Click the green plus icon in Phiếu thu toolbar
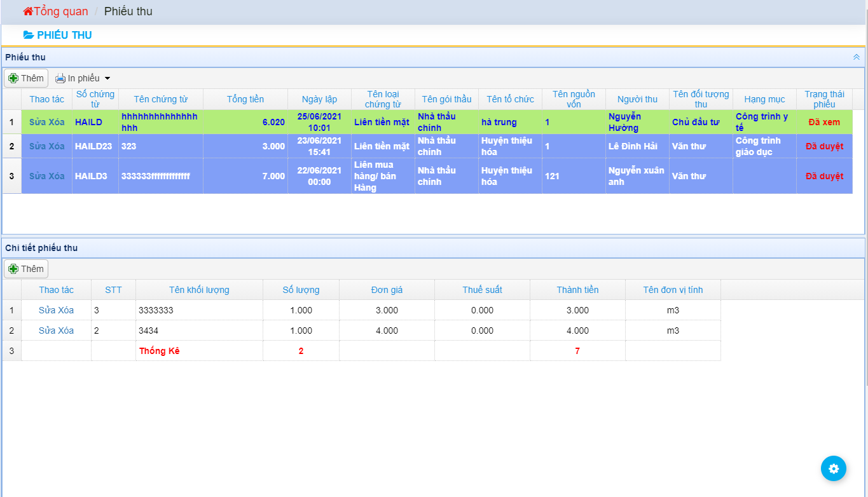 click(13, 78)
